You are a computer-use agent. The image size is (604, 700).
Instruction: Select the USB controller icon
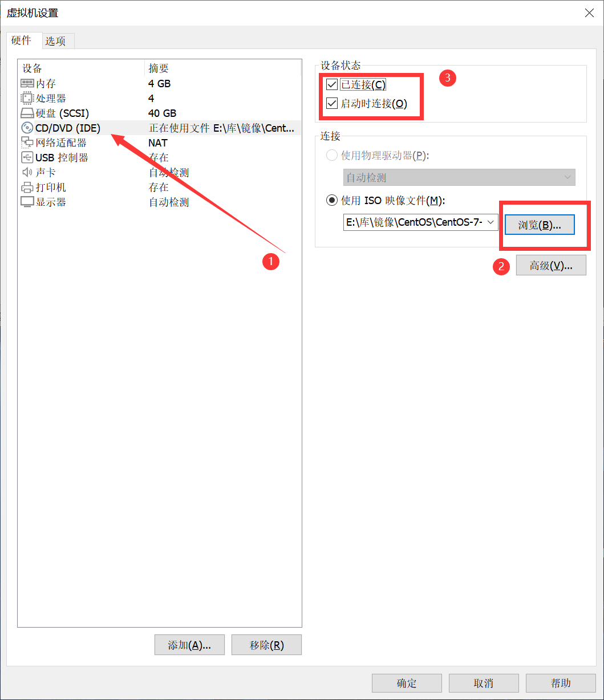pos(27,157)
